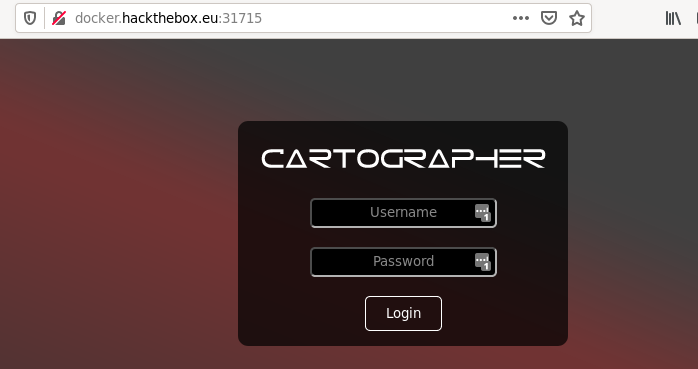
Task: Focus the Username input field
Action: pyautogui.click(x=403, y=213)
